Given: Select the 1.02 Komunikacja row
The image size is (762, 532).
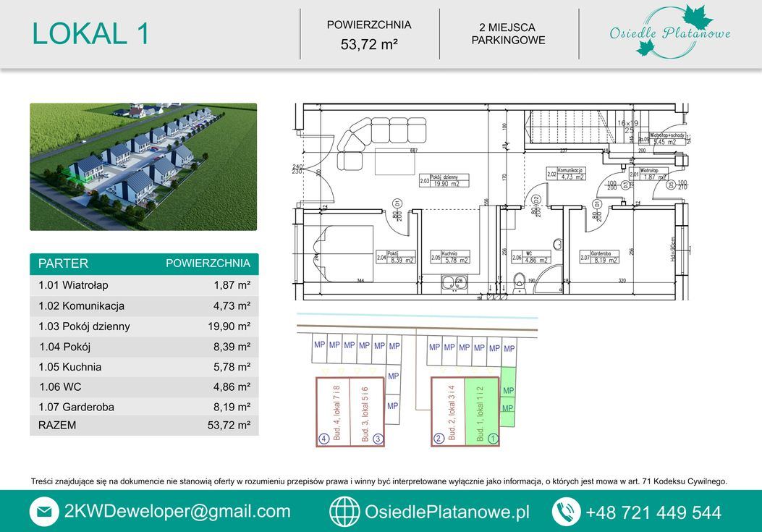Looking at the screenshot, I should [144, 306].
